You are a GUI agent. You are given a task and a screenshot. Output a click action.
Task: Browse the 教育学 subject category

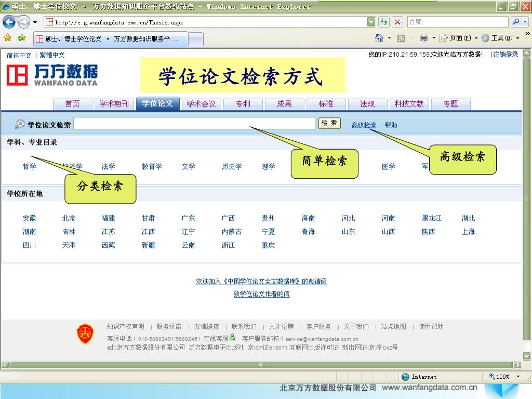(152, 167)
